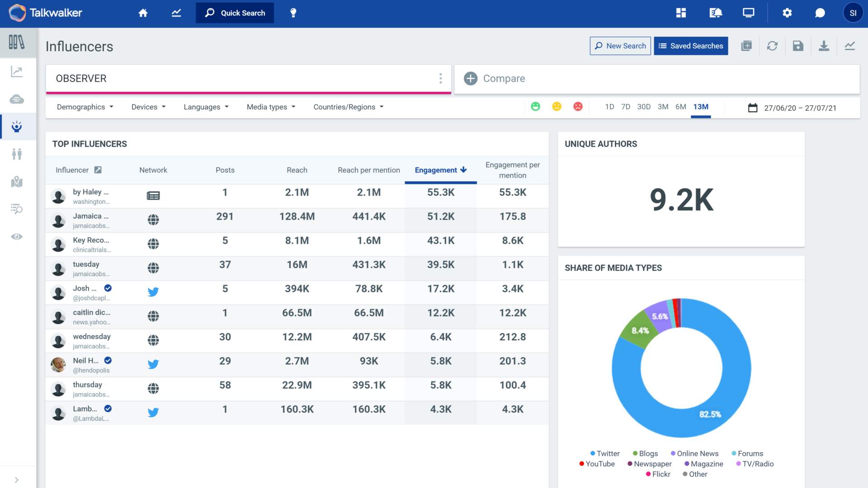The width and height of the screenshot is (868, 488).
Task: Open the results list sidebar icon
Action: pyautogui.click(x=17, y=209)
